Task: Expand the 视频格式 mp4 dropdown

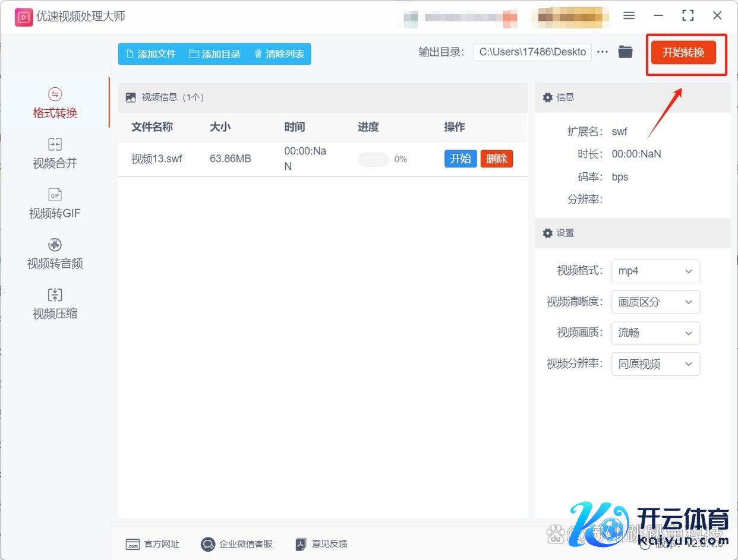Action: click(x=655, y=271)
